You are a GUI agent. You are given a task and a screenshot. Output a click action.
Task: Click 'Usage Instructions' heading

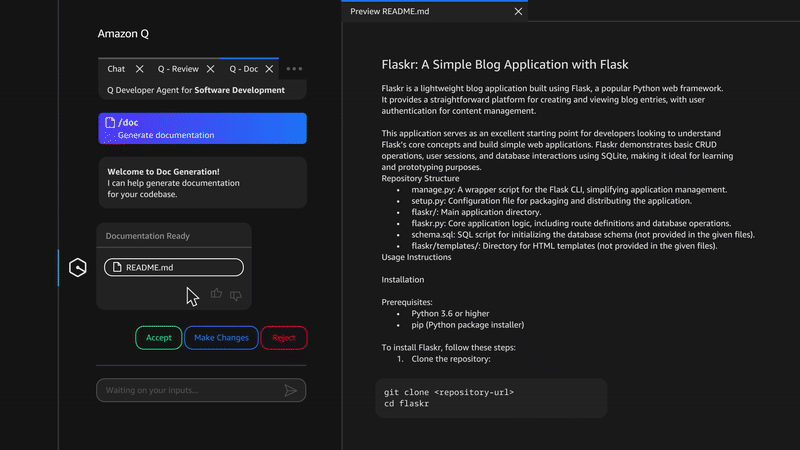(416, 257)
